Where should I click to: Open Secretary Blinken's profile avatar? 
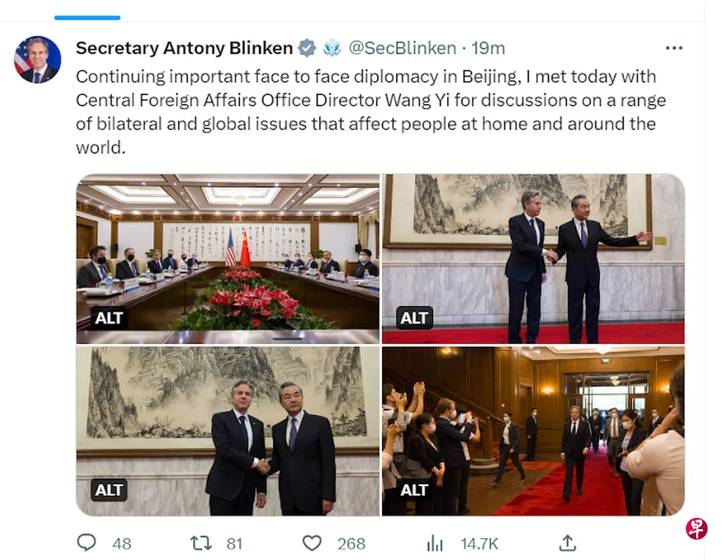(38, 59)
